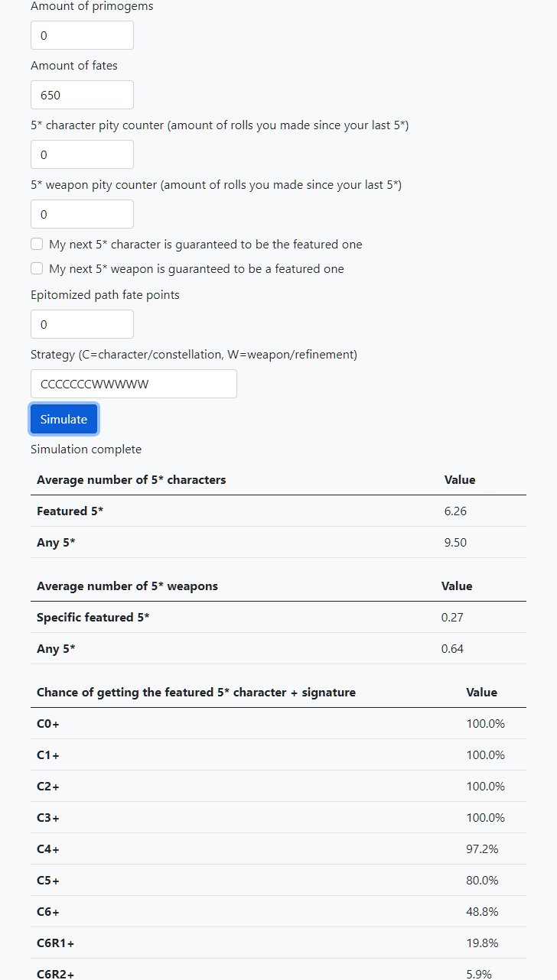The image size is (557, 980).
Task: Select the Amount of fates field
Action: [x=82, y=95]
